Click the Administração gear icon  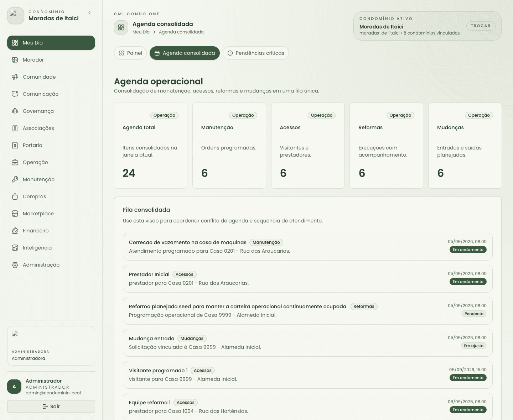click(x=15, y=265)
